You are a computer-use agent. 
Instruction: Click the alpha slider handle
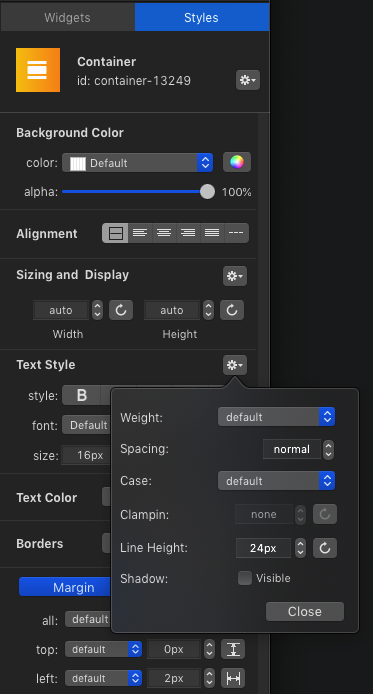click(207, 192)
